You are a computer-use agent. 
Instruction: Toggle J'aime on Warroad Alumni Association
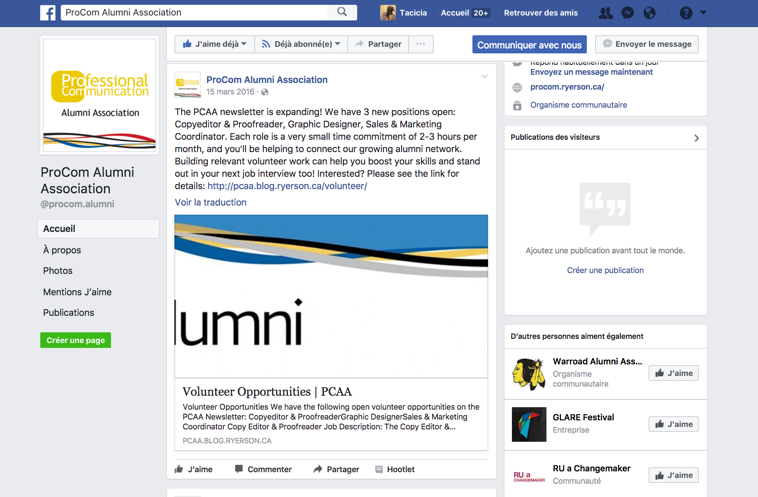[x=673, y=373]
